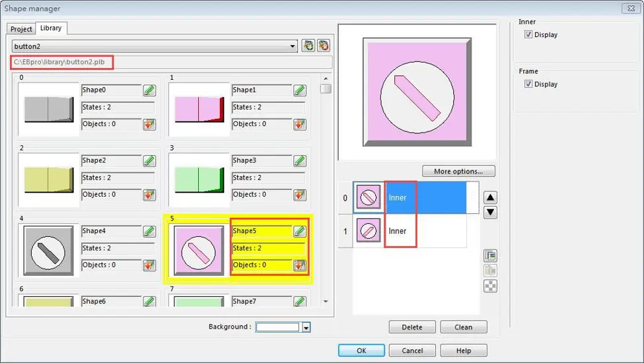Move state down with the down arrow button
This screenshot has height=363, width=644.
pos(490,213)
